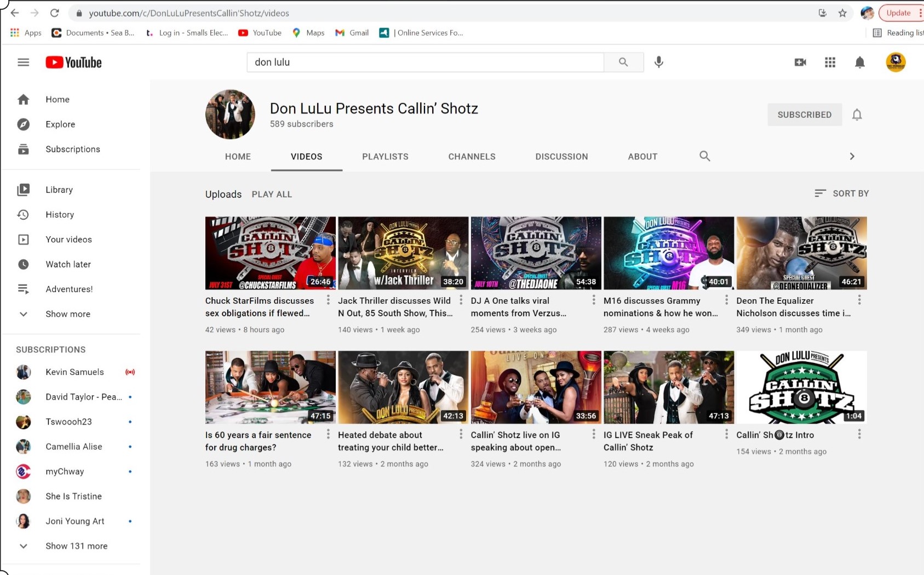Viewport: 924px width, 575px height.
Task: Open the Gmail bookmark
Action: point(352,33)
